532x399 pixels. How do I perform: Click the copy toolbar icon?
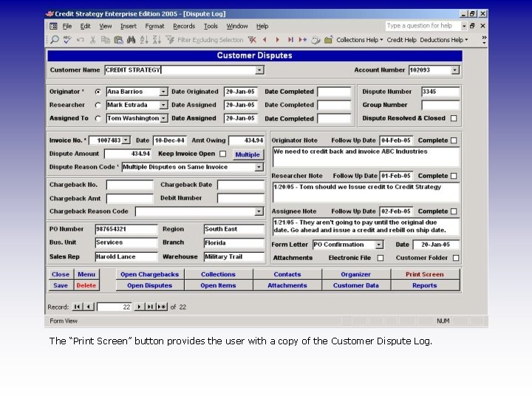coord(106,40)
